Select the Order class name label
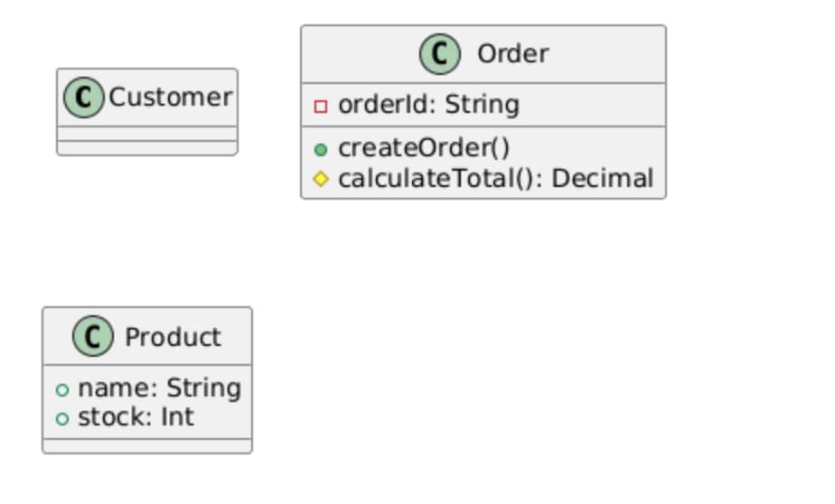The height and width of the screenshot is (504, 835). (512, 54)
